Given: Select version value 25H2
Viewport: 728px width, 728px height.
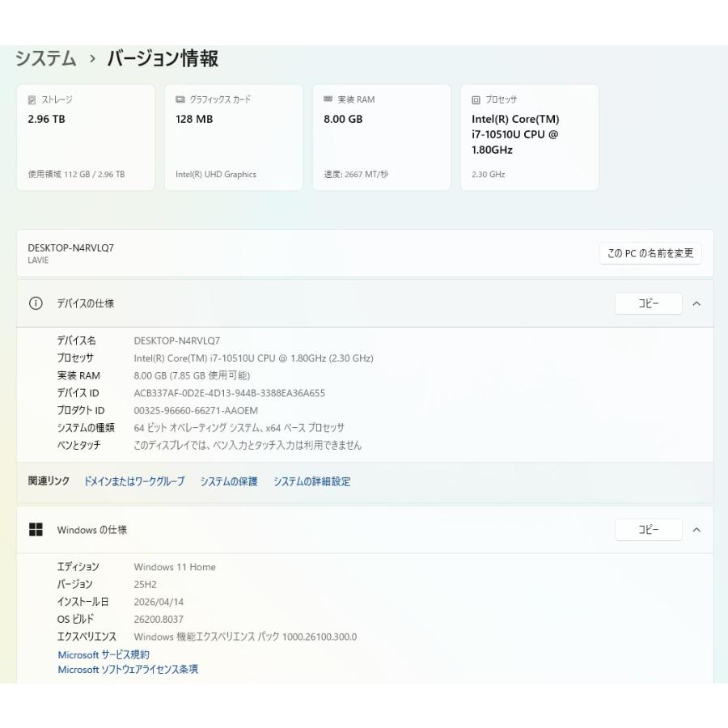Looking at the screenshot, I should [146, 585].
